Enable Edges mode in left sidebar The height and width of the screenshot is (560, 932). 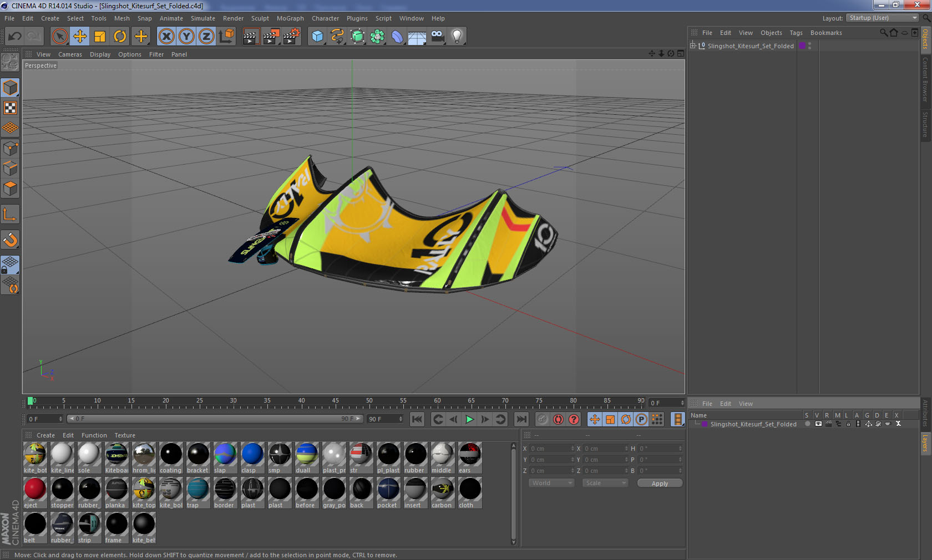pyautogui.click(x=11, y=168)
